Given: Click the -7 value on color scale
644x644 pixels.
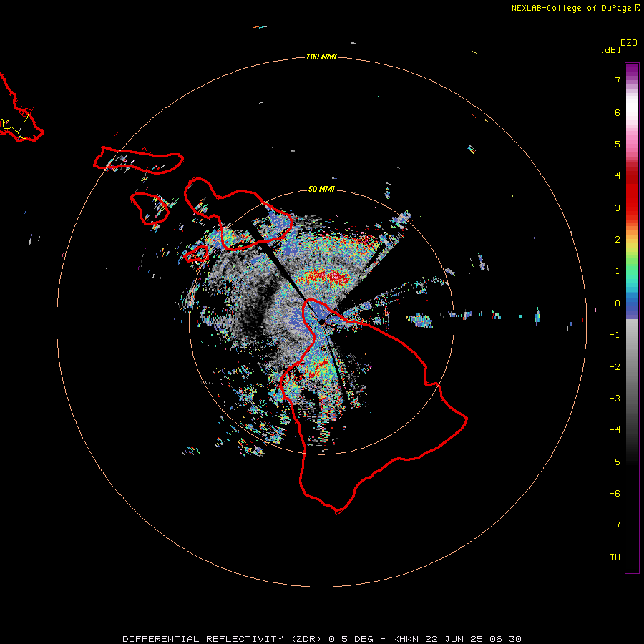Looking at the screenshot, I should click(615, 525).
